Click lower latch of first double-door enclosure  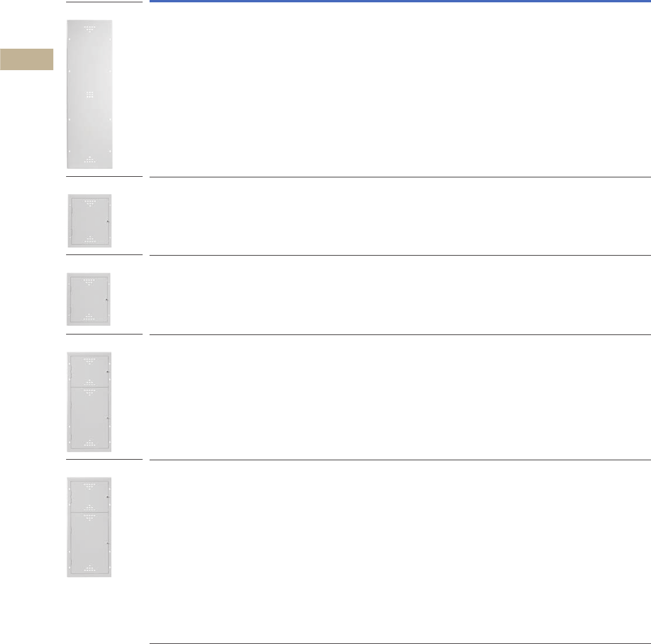tap(108, 418)
